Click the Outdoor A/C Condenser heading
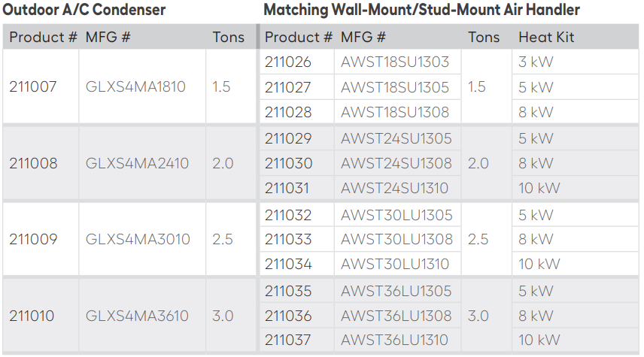This screenshot has height=357, width=644. click(x=85, y=10)
